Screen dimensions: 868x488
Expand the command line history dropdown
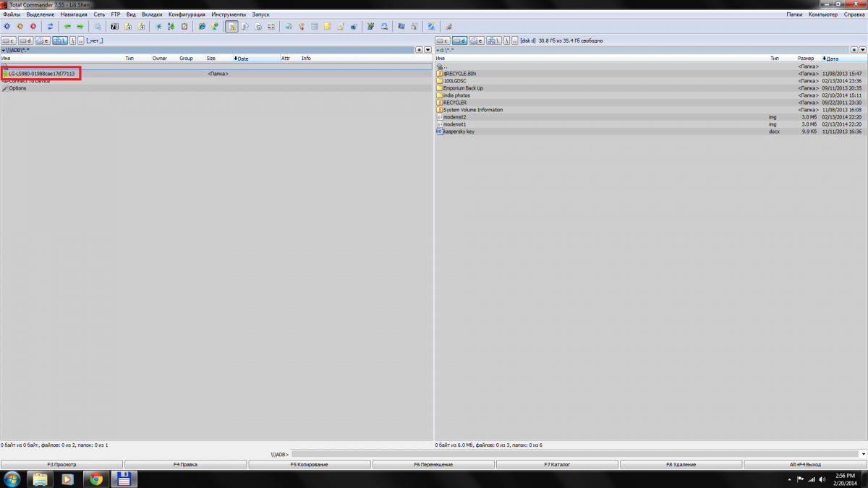click(x=863, y=454)
